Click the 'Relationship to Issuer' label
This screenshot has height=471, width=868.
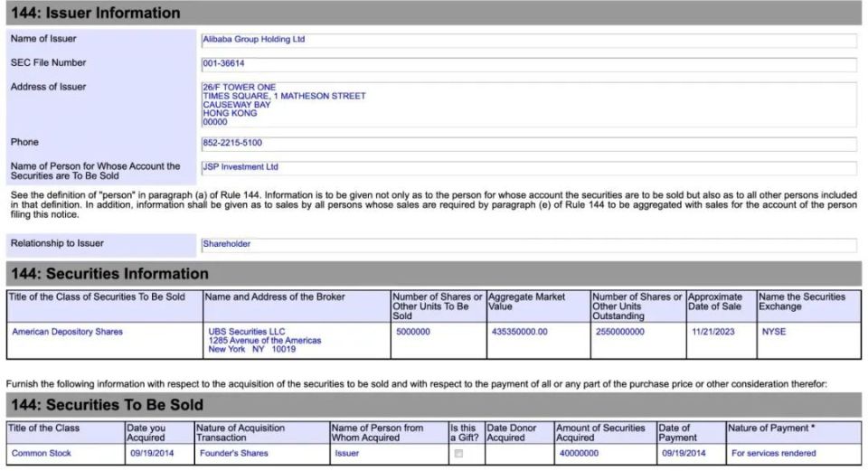point(57,243)
